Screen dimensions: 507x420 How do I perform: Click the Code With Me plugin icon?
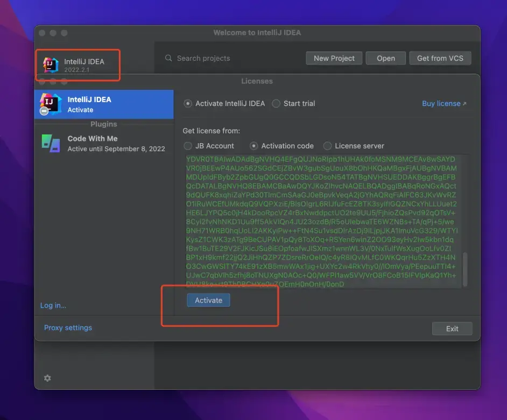pyautogui.click(x=51, y=143)
